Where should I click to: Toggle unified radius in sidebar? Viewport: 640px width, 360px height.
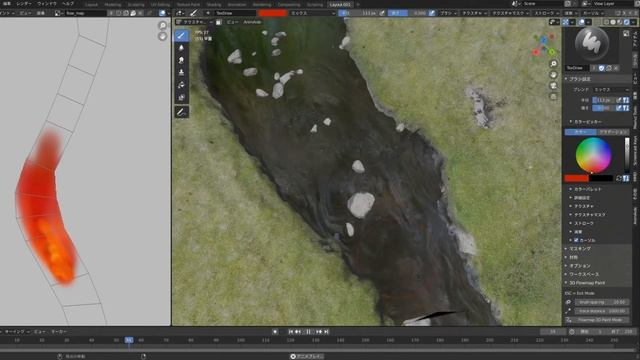(x=626, y=100)
